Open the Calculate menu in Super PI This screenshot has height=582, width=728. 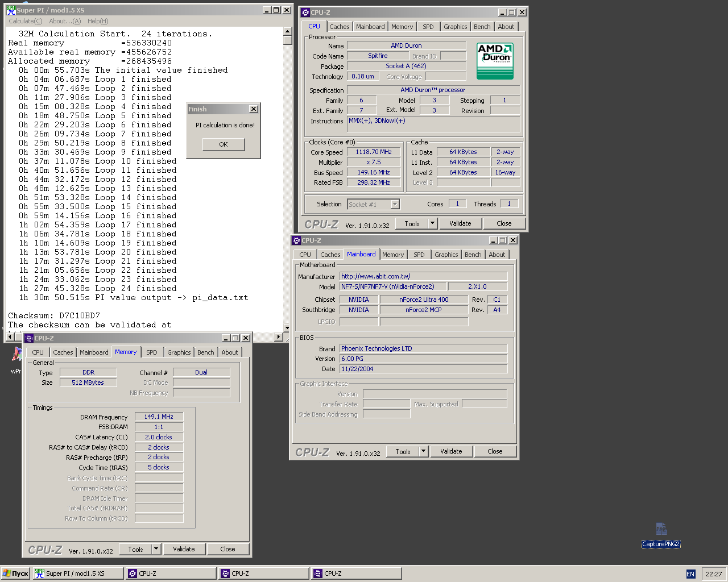coord(25,21)
